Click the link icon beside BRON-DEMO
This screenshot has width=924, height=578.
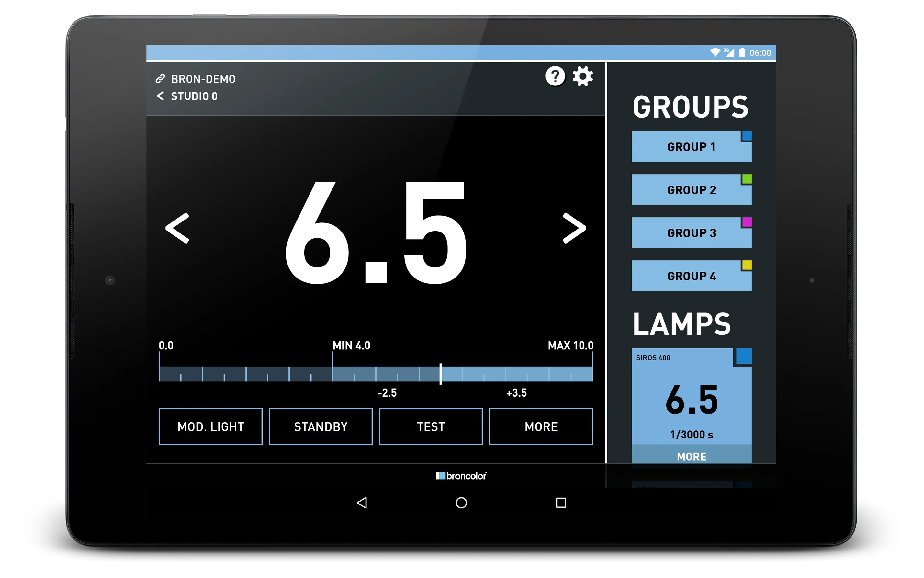160,79
